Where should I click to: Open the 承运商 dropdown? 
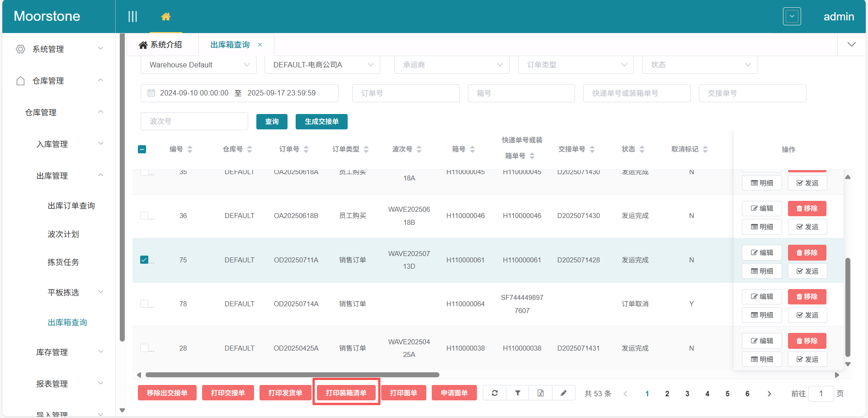tap(452, 65)
